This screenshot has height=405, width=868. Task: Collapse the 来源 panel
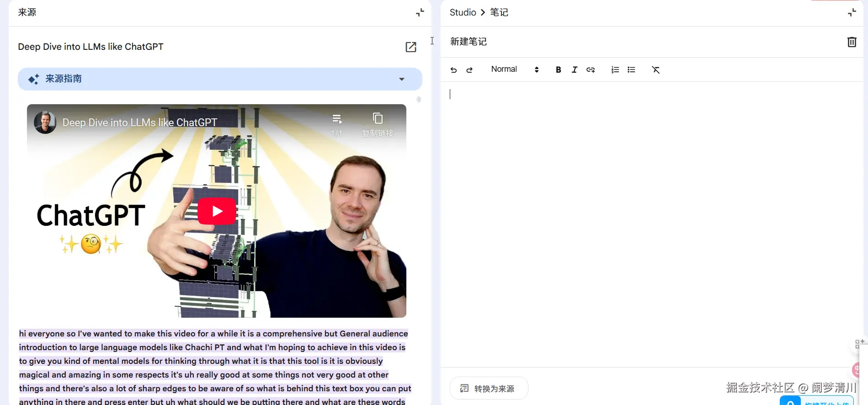pyautogui.click(x=420, y=13)
